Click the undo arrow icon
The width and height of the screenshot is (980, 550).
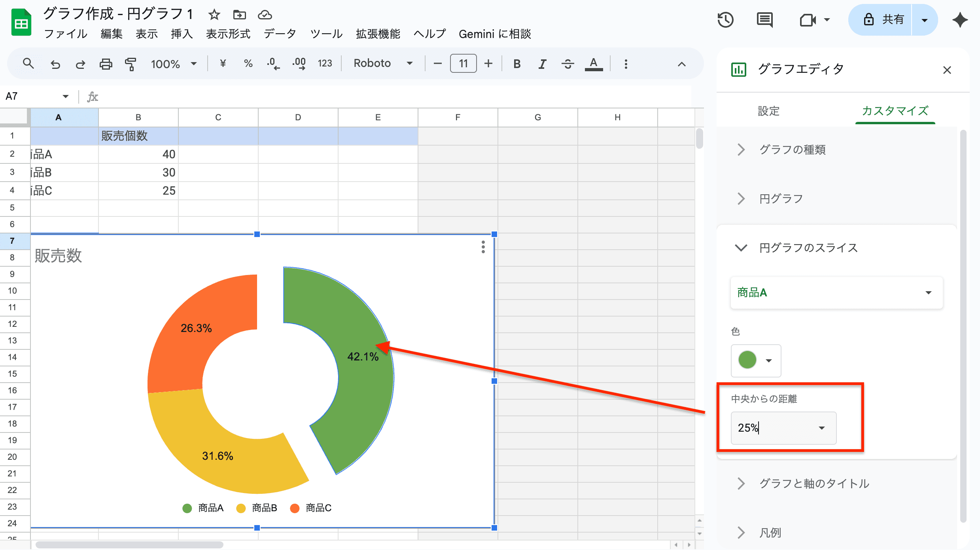tap(55, 64)
